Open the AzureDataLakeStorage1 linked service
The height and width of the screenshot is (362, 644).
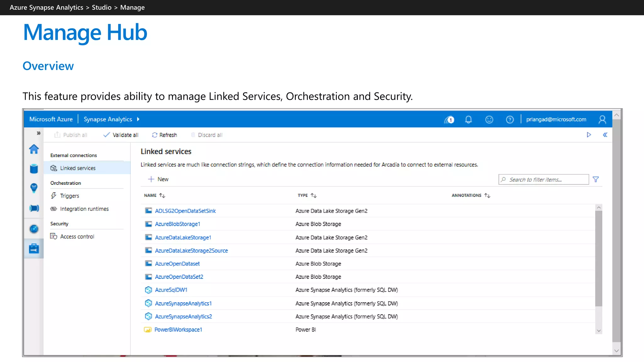pyautogui.click(x=183, y=238)
